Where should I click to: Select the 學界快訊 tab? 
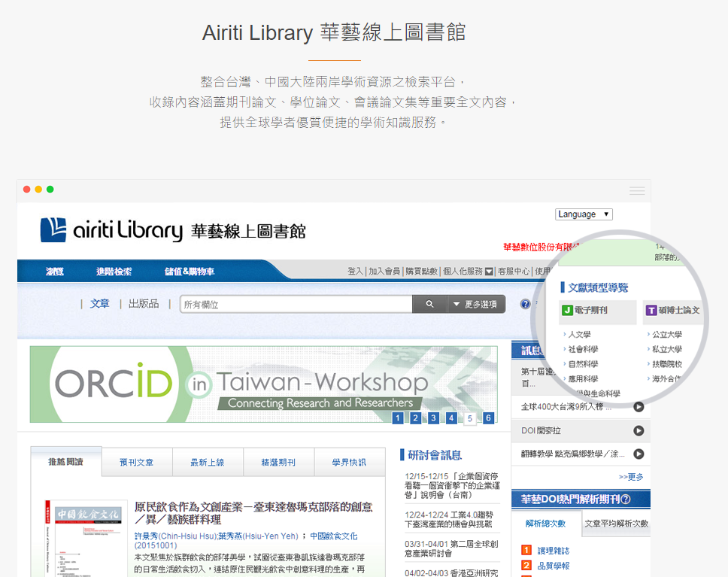(349, 462)
